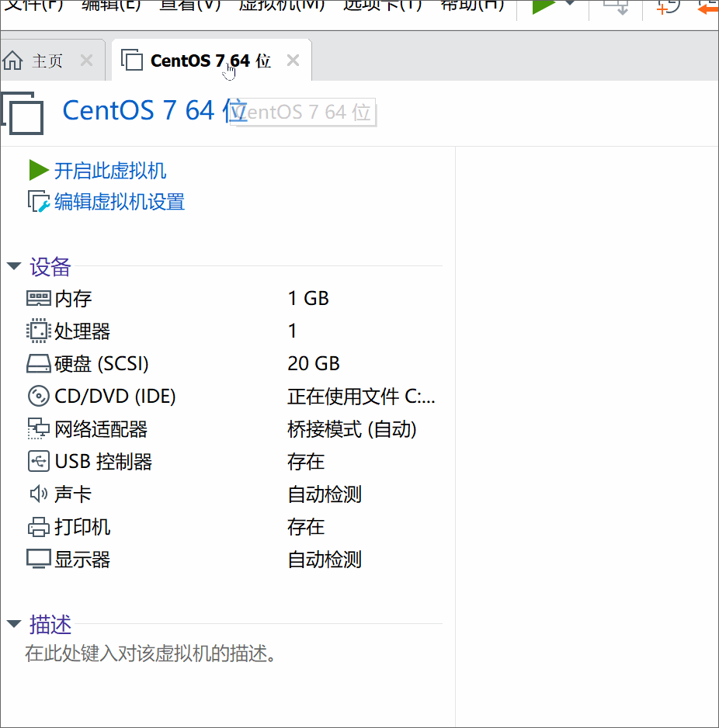The height and width of the screenshot is (728, 719).
Task: Click the large virtual machine icon beside title
Action: click(x=23, y=113)
